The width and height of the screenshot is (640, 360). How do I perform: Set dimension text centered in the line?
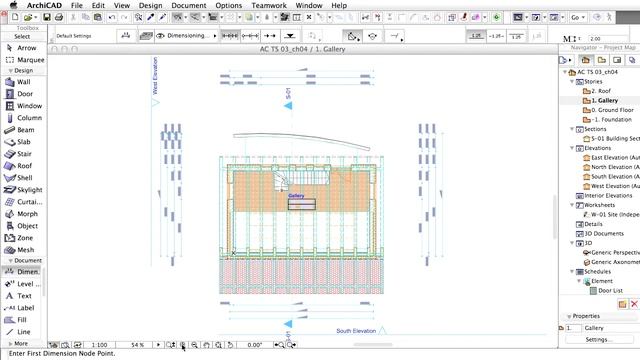point(496,36)
